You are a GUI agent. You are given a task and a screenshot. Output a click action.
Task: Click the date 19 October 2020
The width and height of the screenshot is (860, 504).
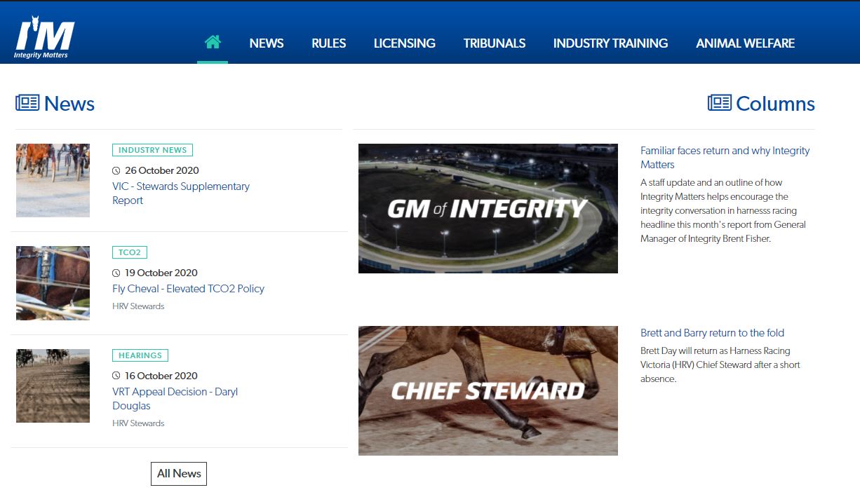pyautogui.click(x=161, y=273)
